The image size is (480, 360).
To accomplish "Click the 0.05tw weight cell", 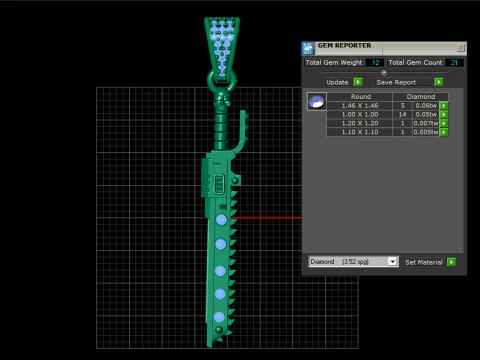I will tap(426, 114).
